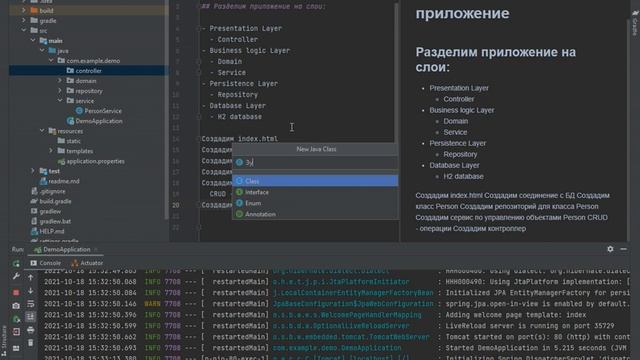Open DemoApplication class in tree
This screenshot has width=640, height=360.
[x=99, y=121]
